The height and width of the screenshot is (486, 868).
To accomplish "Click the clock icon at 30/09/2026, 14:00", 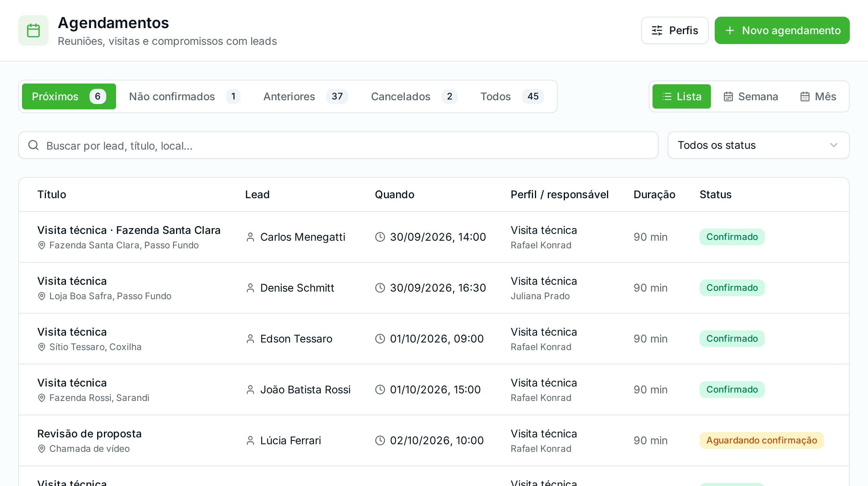I will coord(380,237).
